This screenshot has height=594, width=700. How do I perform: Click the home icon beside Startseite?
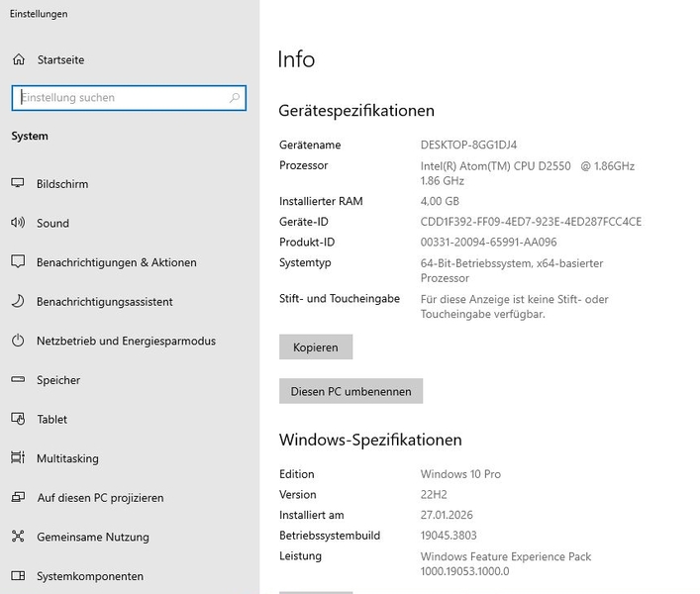click(x=19, y=60)
